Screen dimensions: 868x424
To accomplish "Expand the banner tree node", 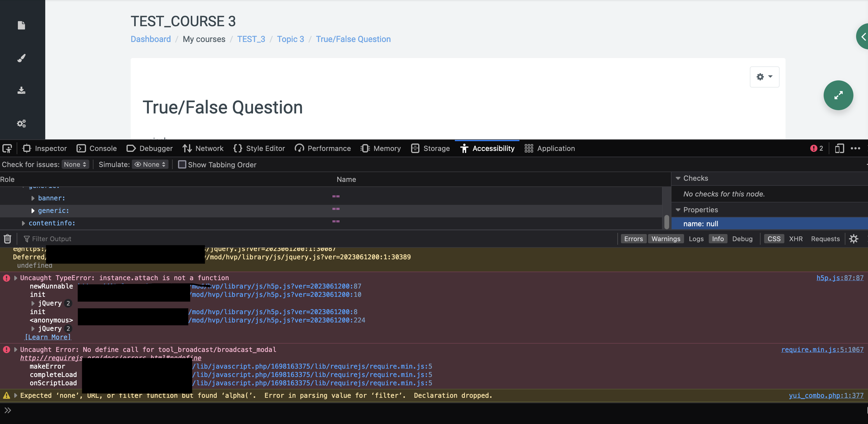I will [33, 198].
